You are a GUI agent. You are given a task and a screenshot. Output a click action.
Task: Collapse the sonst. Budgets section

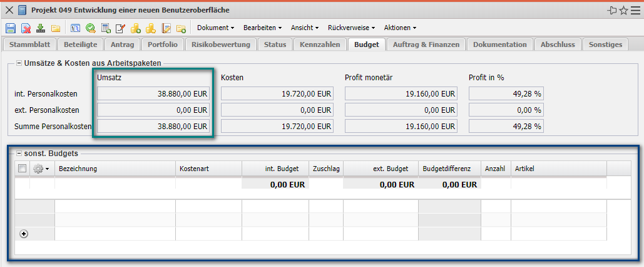(19, 153)
